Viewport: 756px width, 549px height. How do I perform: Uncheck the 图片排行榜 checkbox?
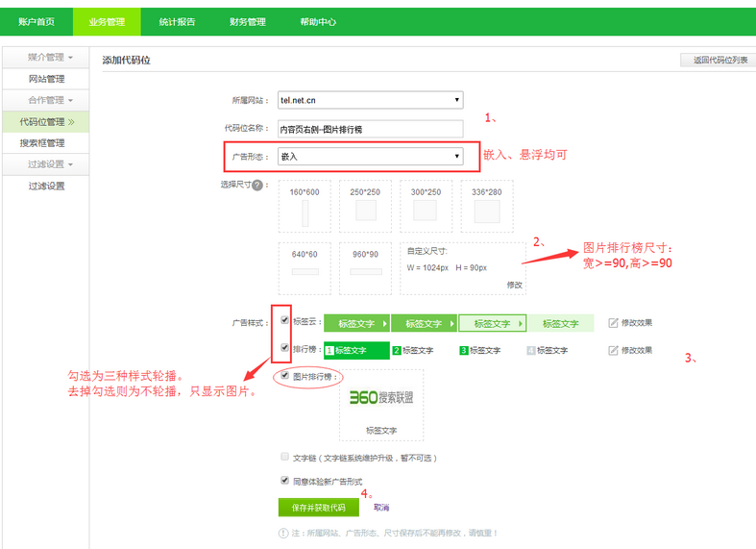point(285,375)
